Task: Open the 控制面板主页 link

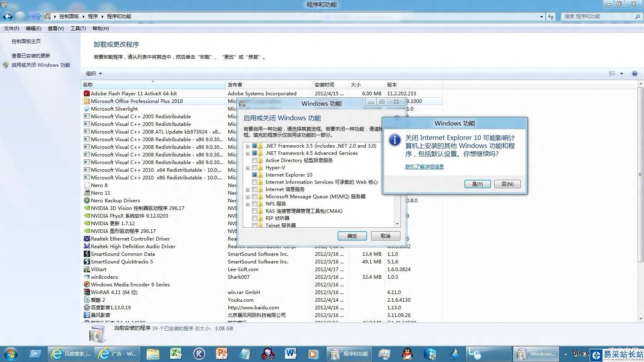Action: [26, 41]
